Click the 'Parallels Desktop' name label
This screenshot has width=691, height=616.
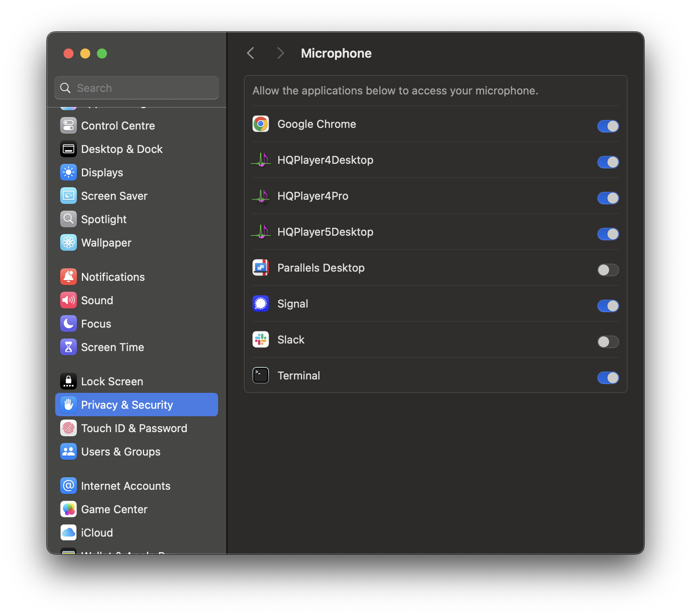tap(321, 268)
